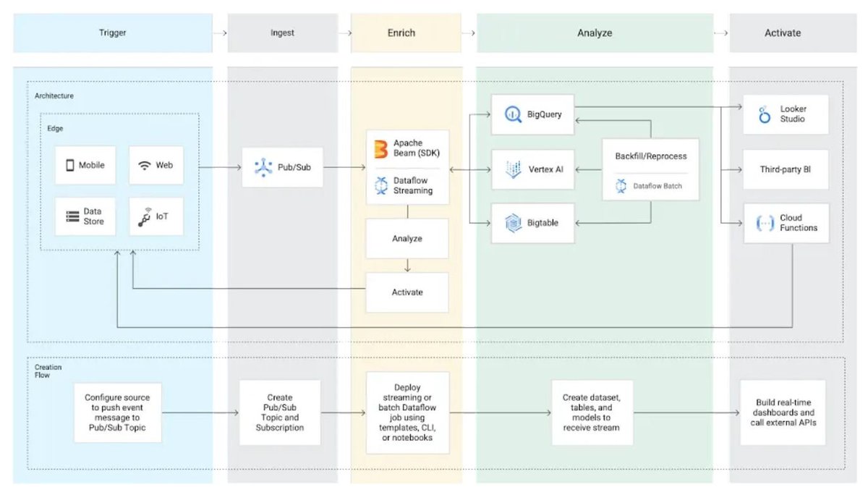This screenshot has height=495, width=868.
Task: Select the Analyze stage header
Action: point(595,33)
